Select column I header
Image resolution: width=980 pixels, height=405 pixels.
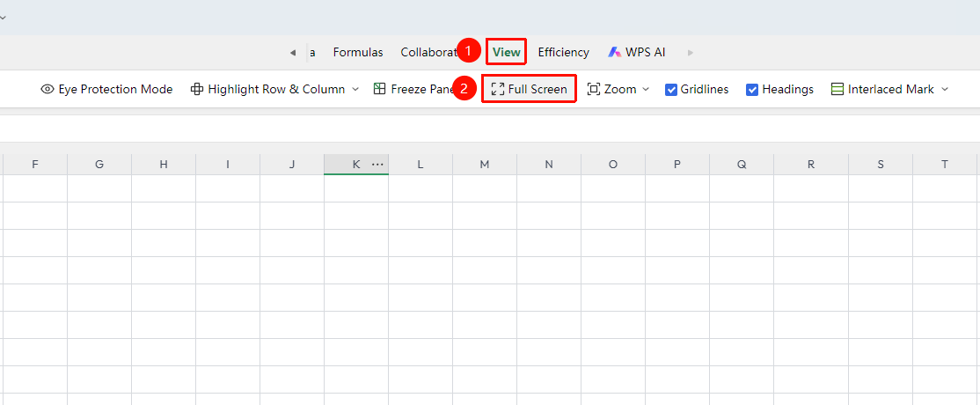pos(228,165)
